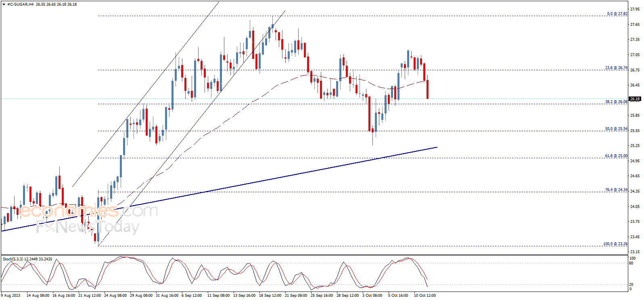644x300 pixels.
Task: Click the 11 Sep 08:00 time label
Action: (x=218, y=296)
